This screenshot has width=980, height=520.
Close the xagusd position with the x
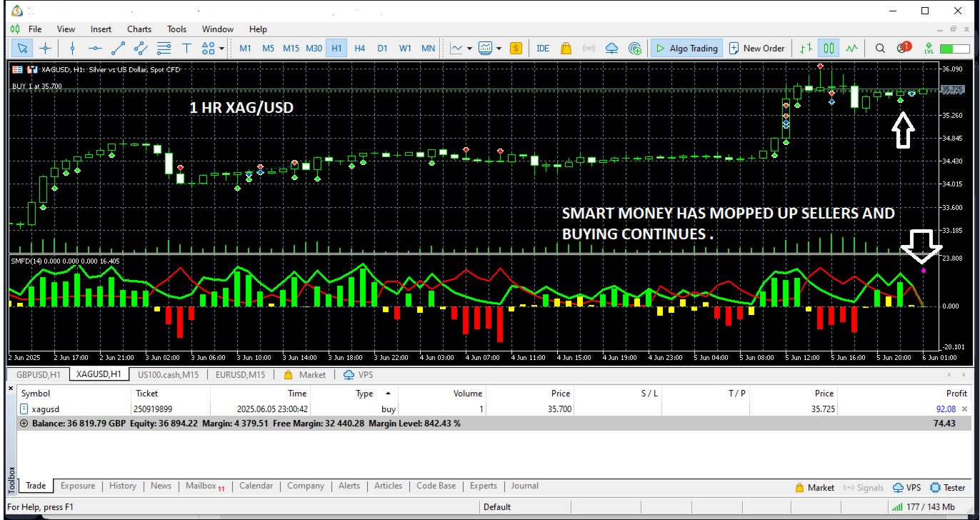pos(964,409)
